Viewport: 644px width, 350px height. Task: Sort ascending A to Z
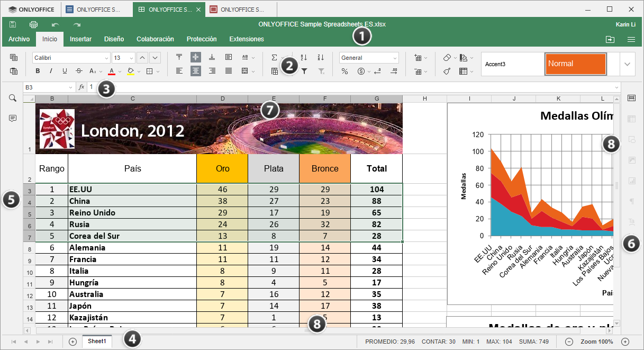pyautogui.click(x=304, y=57)
